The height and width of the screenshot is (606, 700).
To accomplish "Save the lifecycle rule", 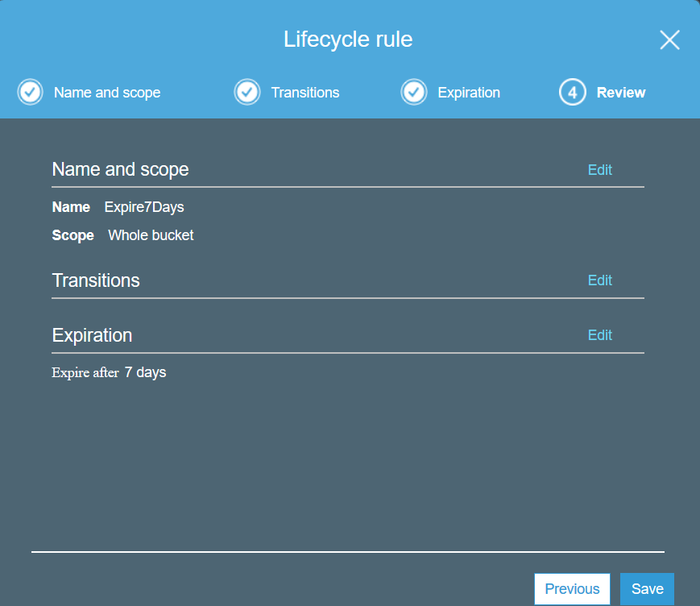I will click(647, 589).
